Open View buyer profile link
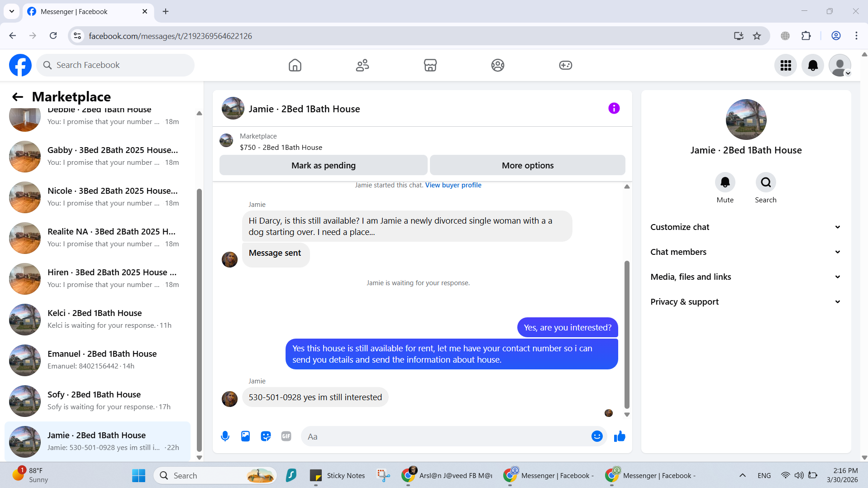This screenshot has width=868, height=488. click(x=453, y=185)
